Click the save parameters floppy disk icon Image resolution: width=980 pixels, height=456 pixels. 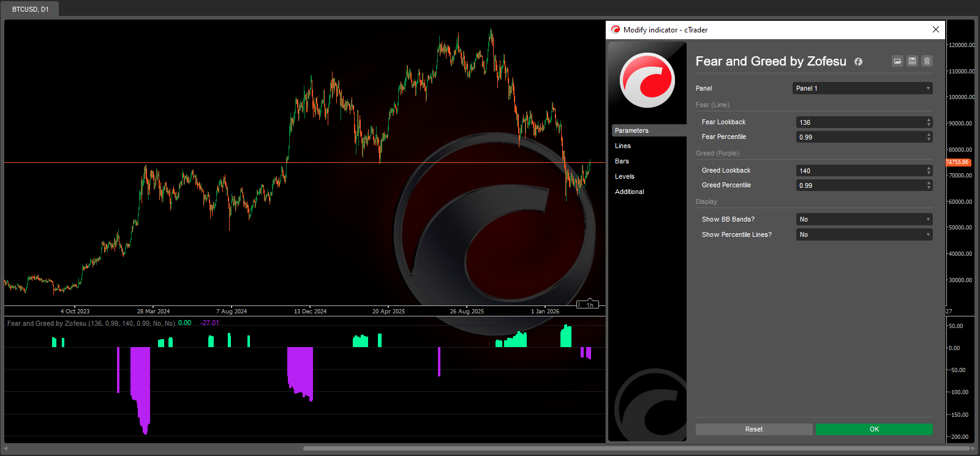[912, 61]
